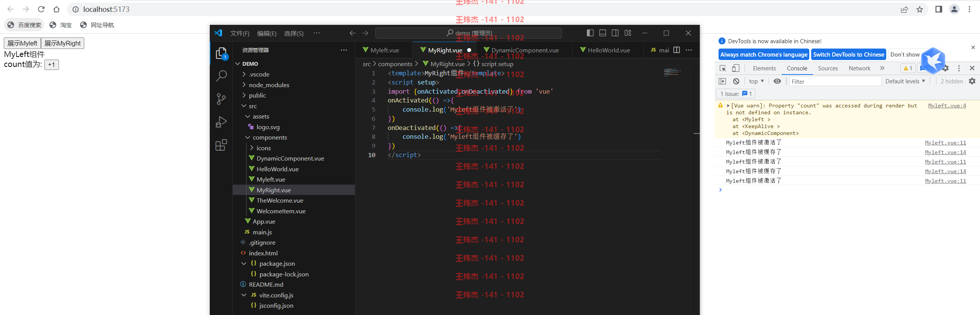Click Switch DevTools to Chinese button

(848, 55)
